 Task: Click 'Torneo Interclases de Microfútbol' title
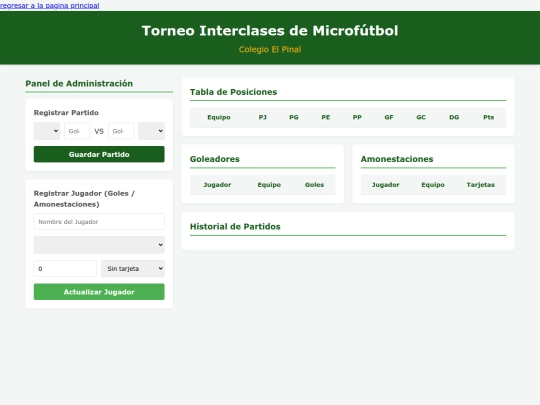[x=270, y=31]
